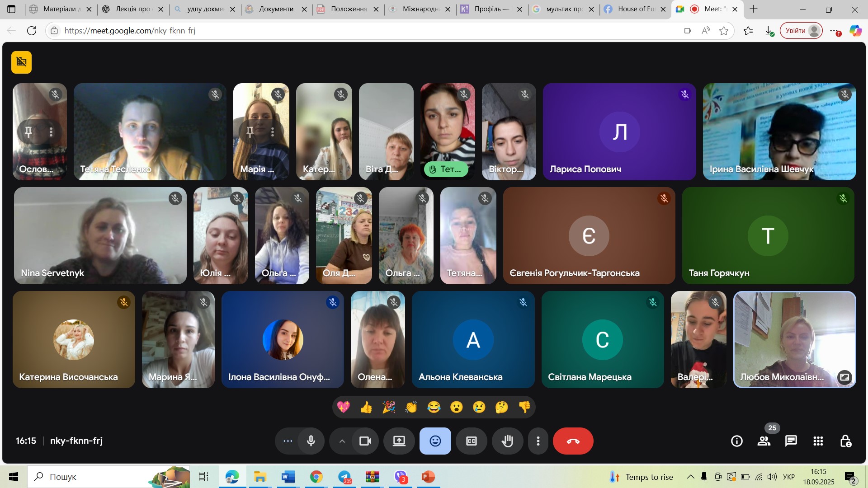This screenshot has height=488, width=868.
Task: Switch to the House of Europe tab
Action: pos(635,9)
